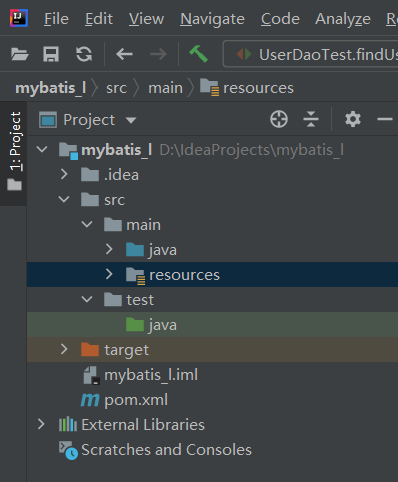Open the Code menu
The image size is (398, 482).
coord(280,19)
